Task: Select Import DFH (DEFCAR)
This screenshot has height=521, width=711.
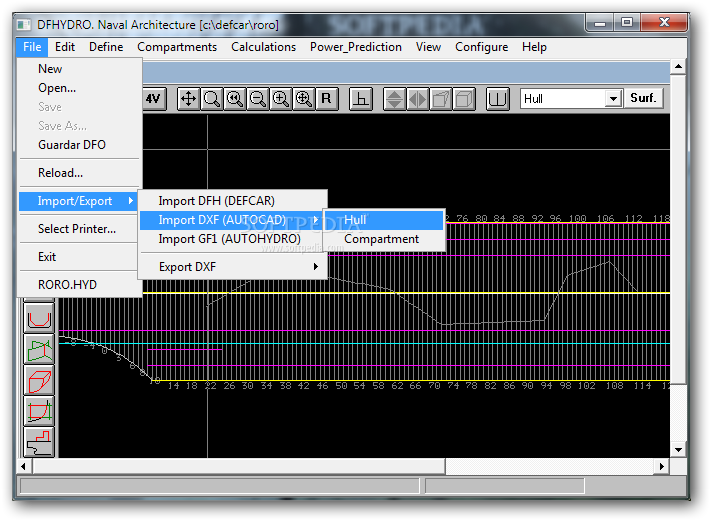Action: pyautogui.click(x=233, y=201)
